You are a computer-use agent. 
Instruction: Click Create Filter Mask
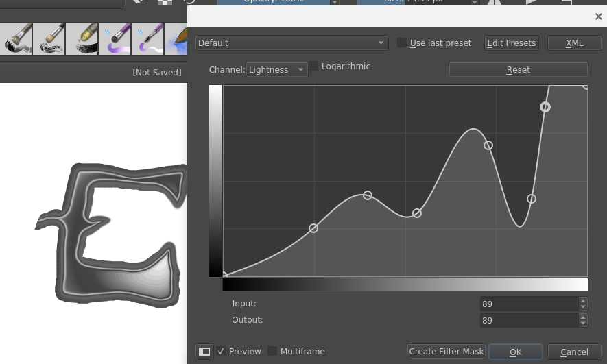point(447,352)
